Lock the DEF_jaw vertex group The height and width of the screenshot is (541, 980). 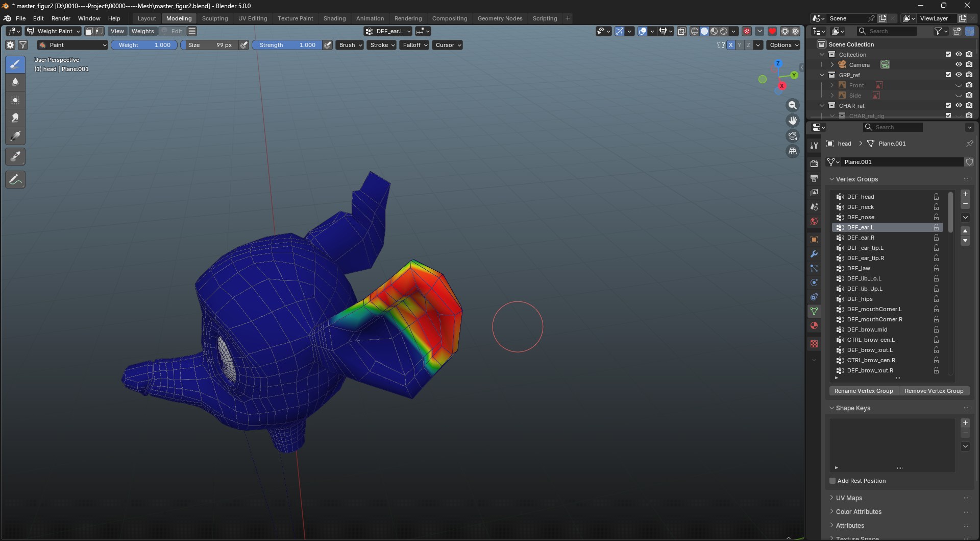936,268
